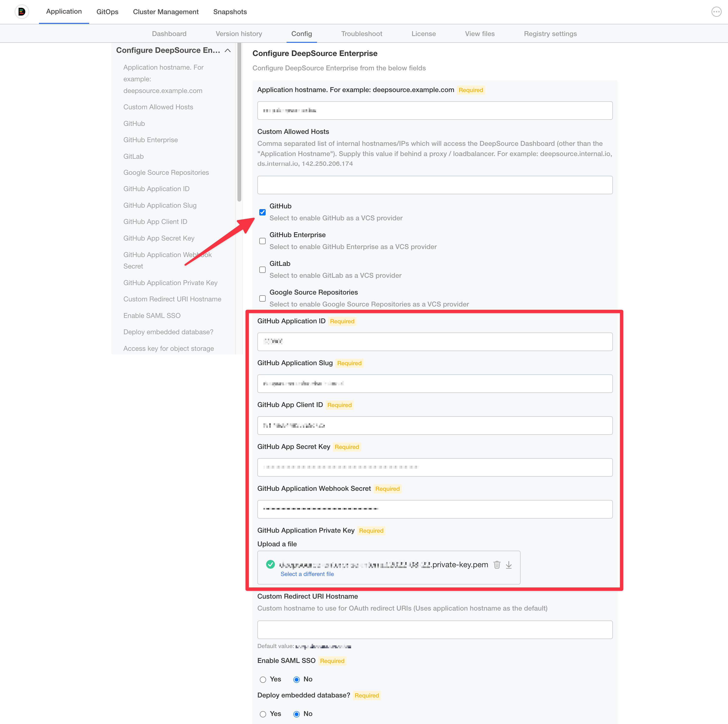Enable GitLab as a VCS provider
Viewport: 728px width, 724px height.
point(263,270)
